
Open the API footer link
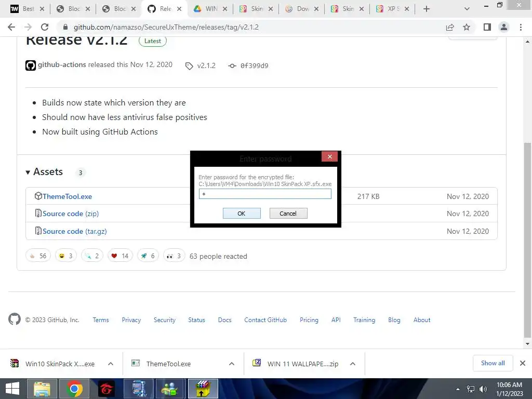336,320
